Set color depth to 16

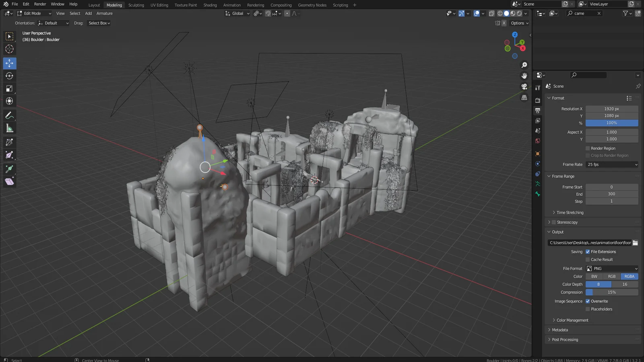tap(625, 284)
